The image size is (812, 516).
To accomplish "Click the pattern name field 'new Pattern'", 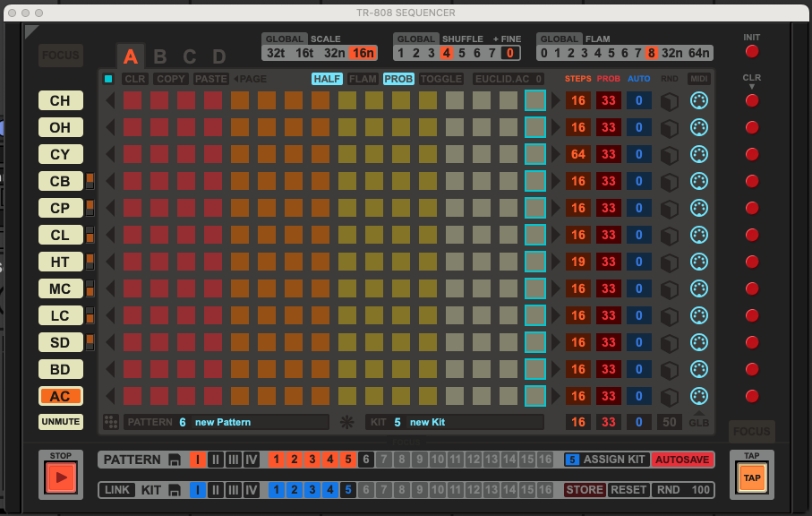I will 261,422.
